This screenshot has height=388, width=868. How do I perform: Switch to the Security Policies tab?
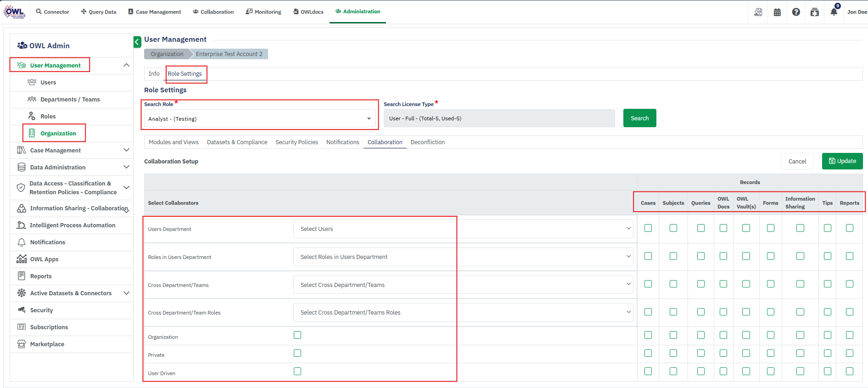point(297,142)
